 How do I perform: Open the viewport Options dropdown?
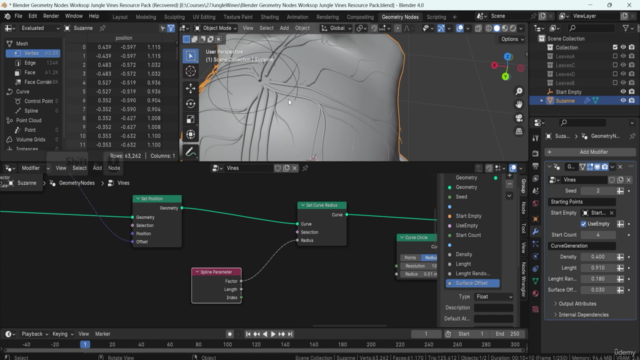[512, 39]
